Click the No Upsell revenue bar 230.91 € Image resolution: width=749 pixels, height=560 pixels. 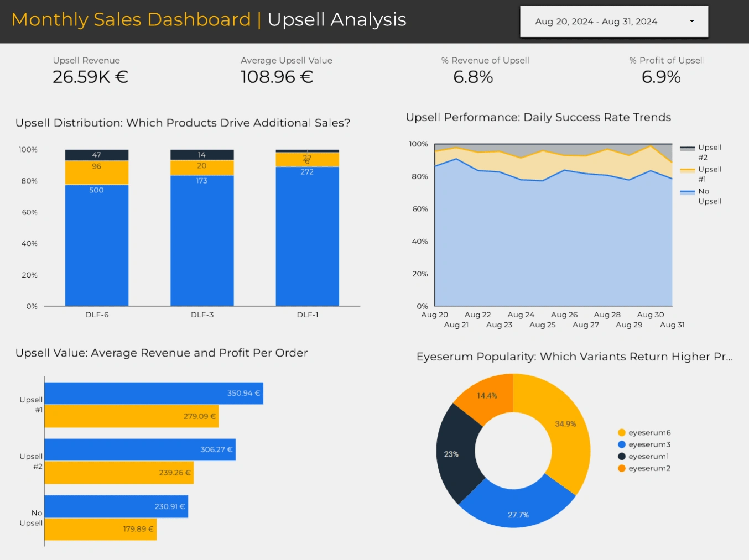pos(116,506)
